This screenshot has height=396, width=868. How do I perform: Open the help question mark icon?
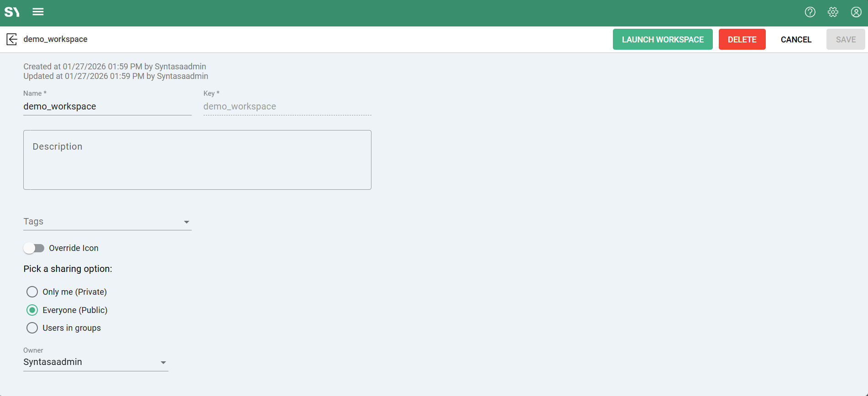tap(810, 12)
